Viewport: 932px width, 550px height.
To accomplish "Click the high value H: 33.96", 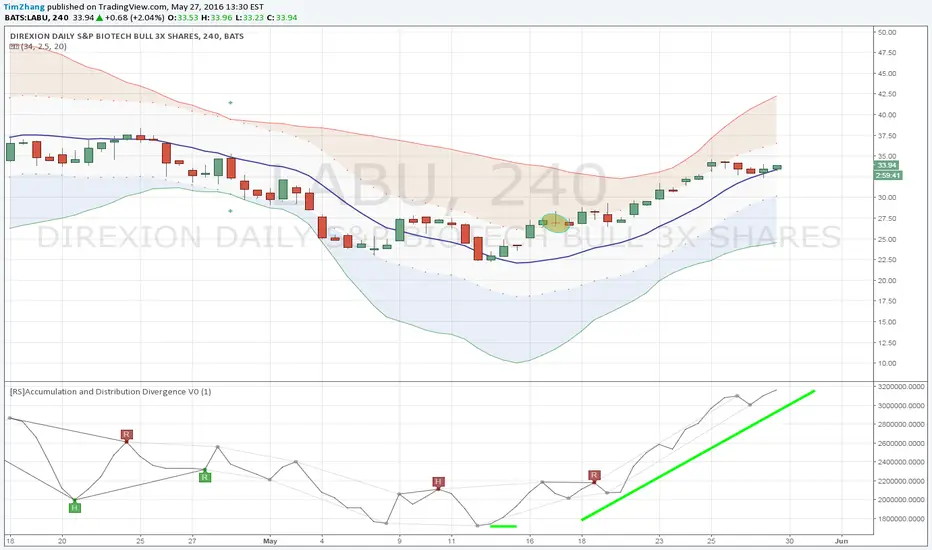I will tap(216, 18).
